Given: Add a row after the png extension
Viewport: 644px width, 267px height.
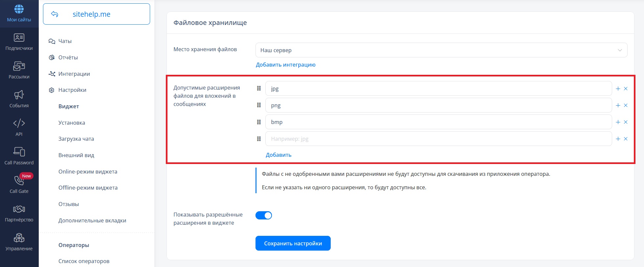Looking at the screenshot, I should pyautogui.click(x=618, y=105).
